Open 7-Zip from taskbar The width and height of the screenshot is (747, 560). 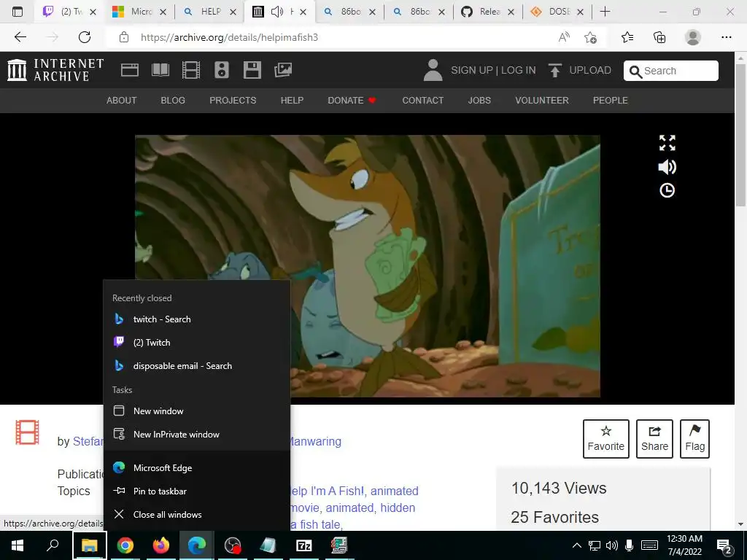(x=304, y=545)
